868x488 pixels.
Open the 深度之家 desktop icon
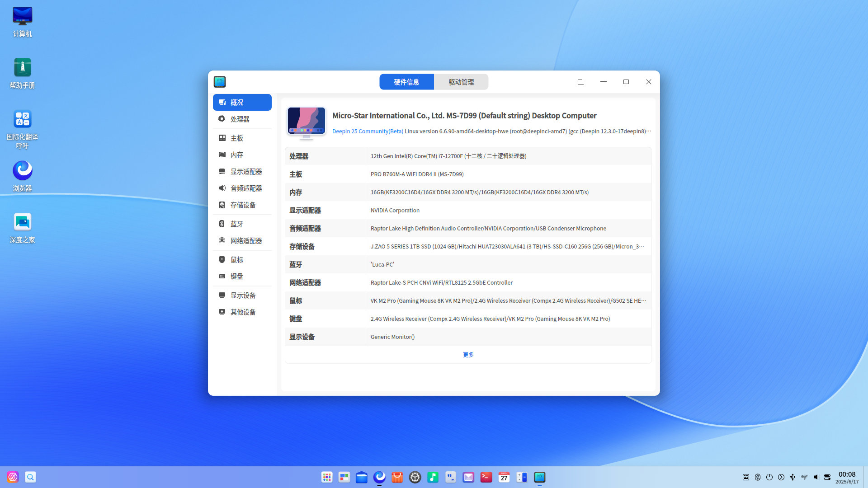(x=22, y=228)
